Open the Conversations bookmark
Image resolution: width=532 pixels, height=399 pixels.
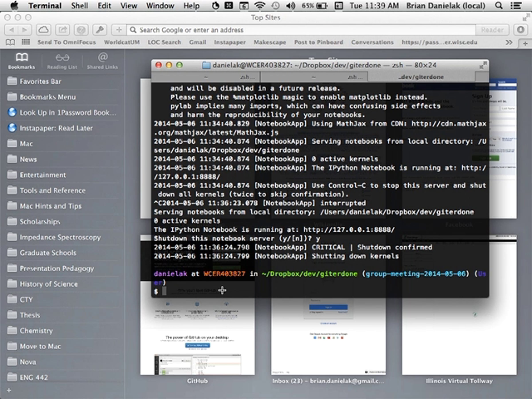pyautogui.click(x=372, y=42)
